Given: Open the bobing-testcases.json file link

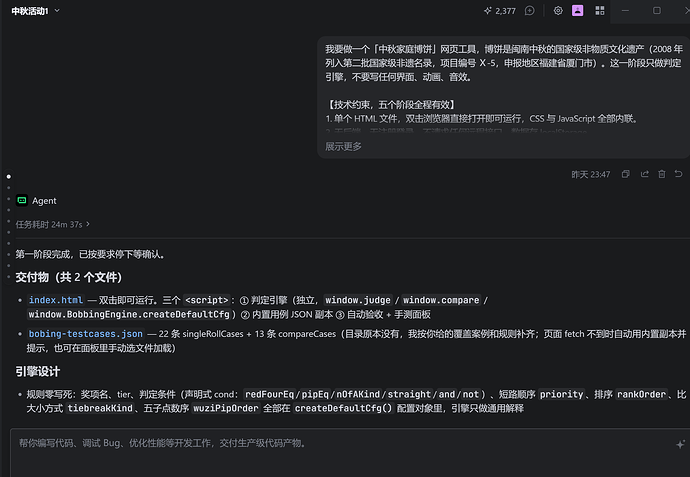Looking at the screenshot, I should pyautogui.click(x=86, y=334).
